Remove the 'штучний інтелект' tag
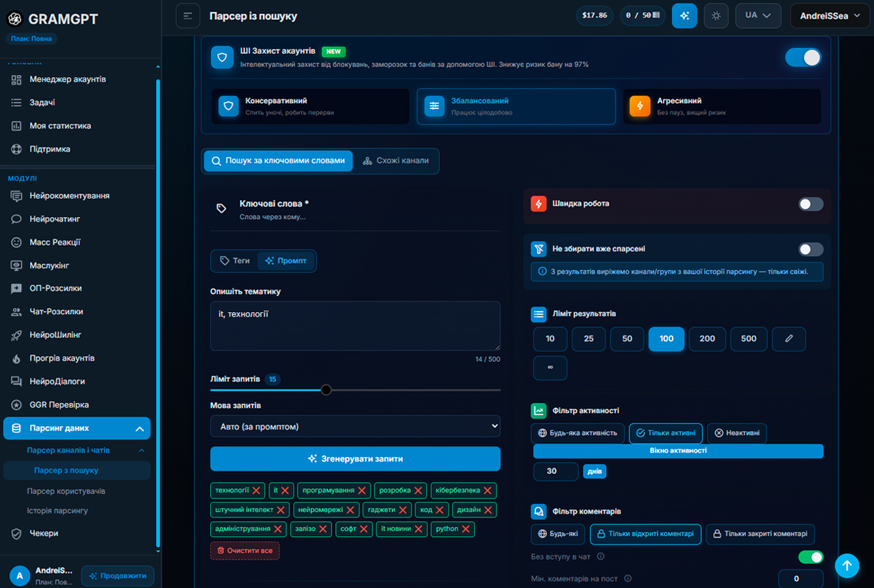This screenshot has width=874, height=588. pos(281,509)
